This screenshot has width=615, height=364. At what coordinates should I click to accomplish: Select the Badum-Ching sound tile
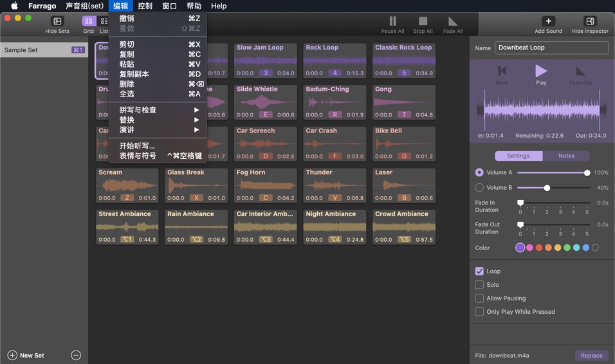coord(335,102)
